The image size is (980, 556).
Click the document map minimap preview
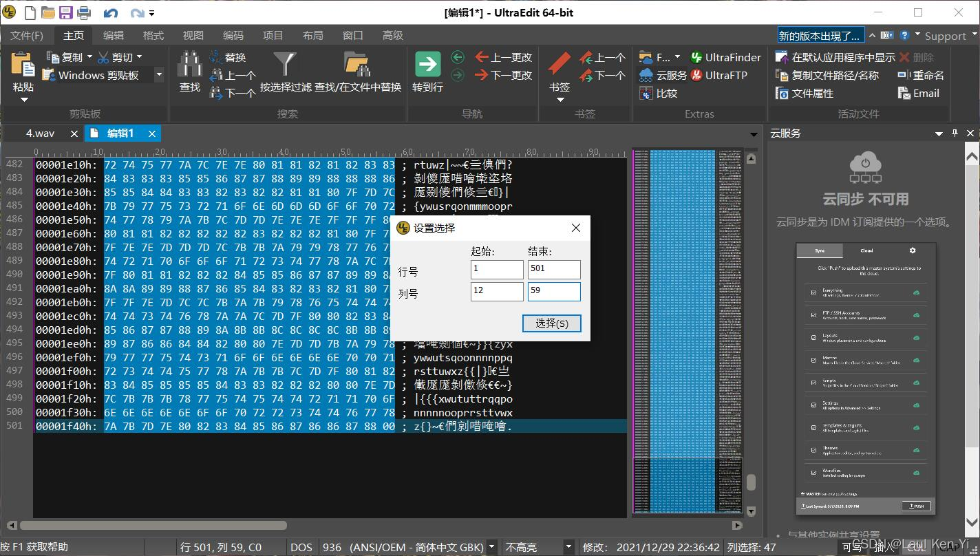tap(688, 330)
